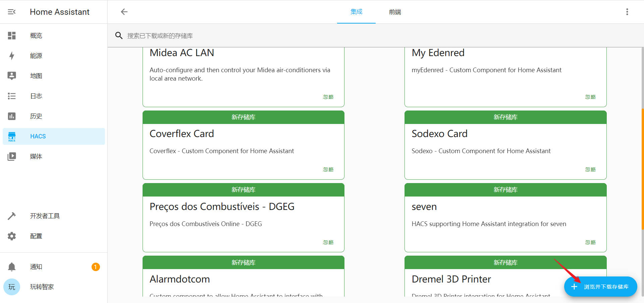Open the three-dot overflow menu
Image resolution: width=644 pixels, height=303 pixels.
[627, 12]
